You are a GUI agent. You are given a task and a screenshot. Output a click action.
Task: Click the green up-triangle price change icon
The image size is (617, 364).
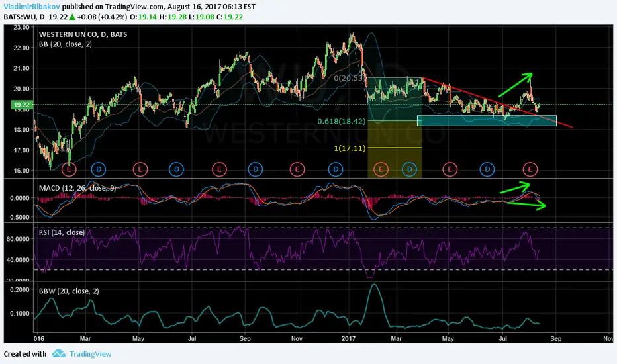[72, 17]
